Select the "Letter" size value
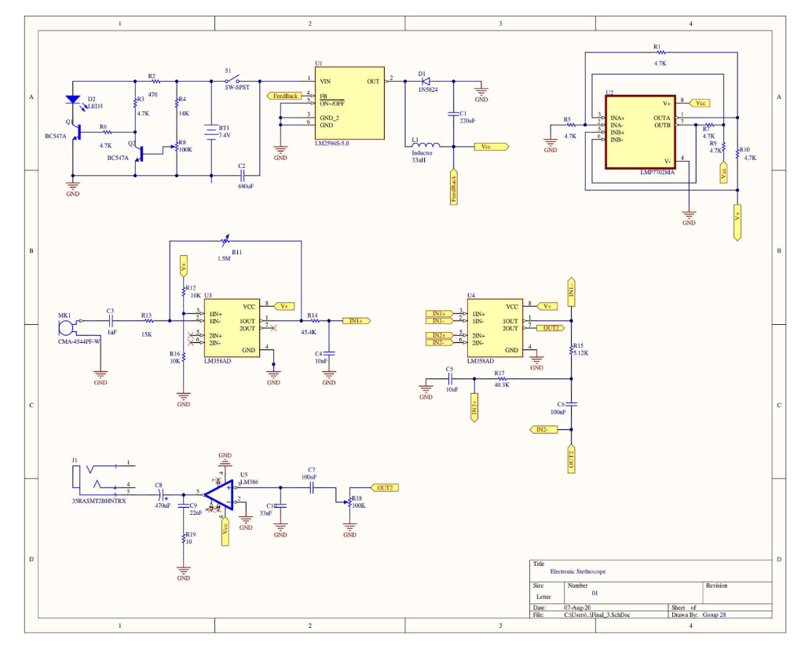The height and width of the screenshot is (649, 812). coord(543,596)
